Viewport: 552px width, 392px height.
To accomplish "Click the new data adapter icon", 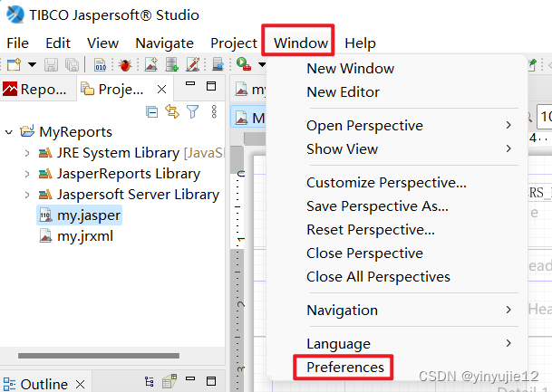I will click(x=172, y=64).
